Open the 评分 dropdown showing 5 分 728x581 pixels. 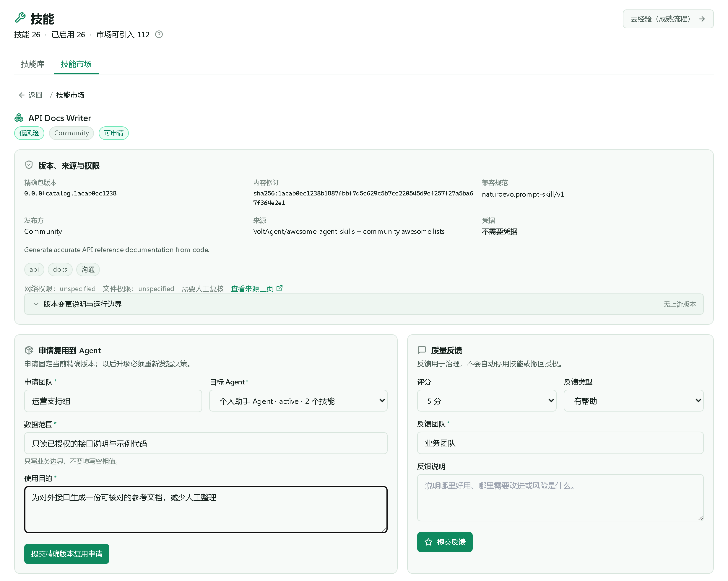pyautogui.click(x=487, y=401)
